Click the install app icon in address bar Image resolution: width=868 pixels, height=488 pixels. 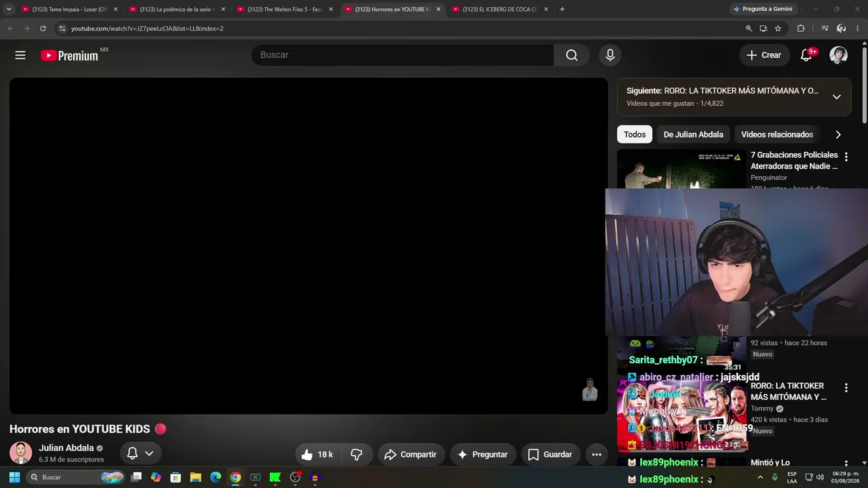tap(763, 28)
